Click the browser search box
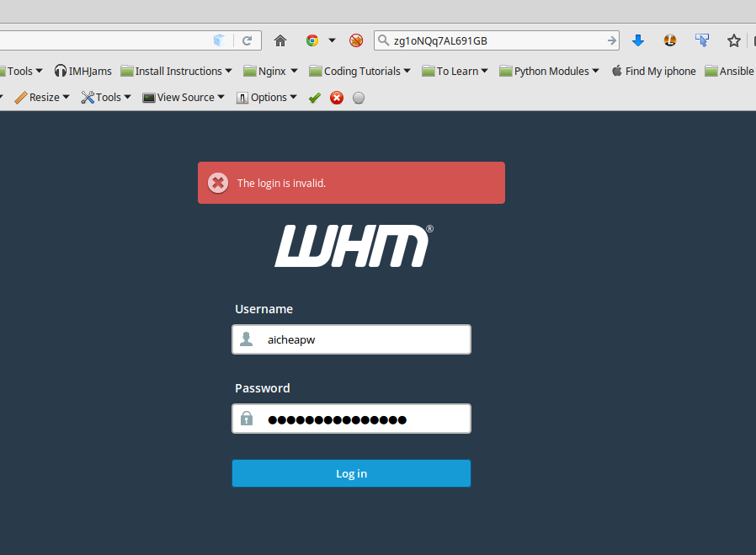756x555 pixels. [x=497, y=40]
